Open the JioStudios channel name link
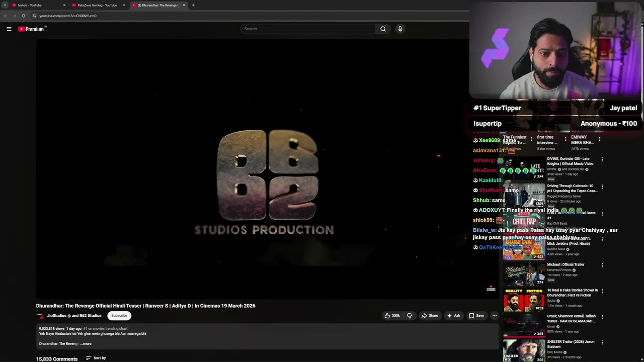Viewport: 644px width, 362px height. pos(56,316)
